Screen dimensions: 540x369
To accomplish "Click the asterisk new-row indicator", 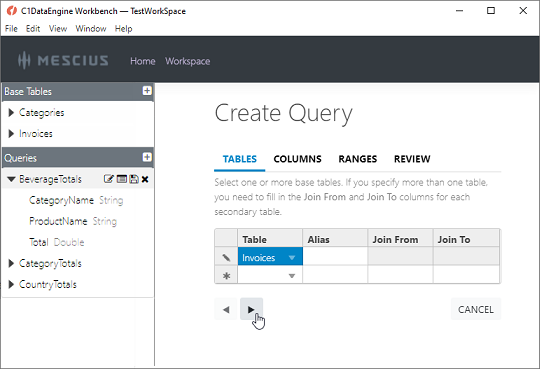I will (x=226, y=276).
